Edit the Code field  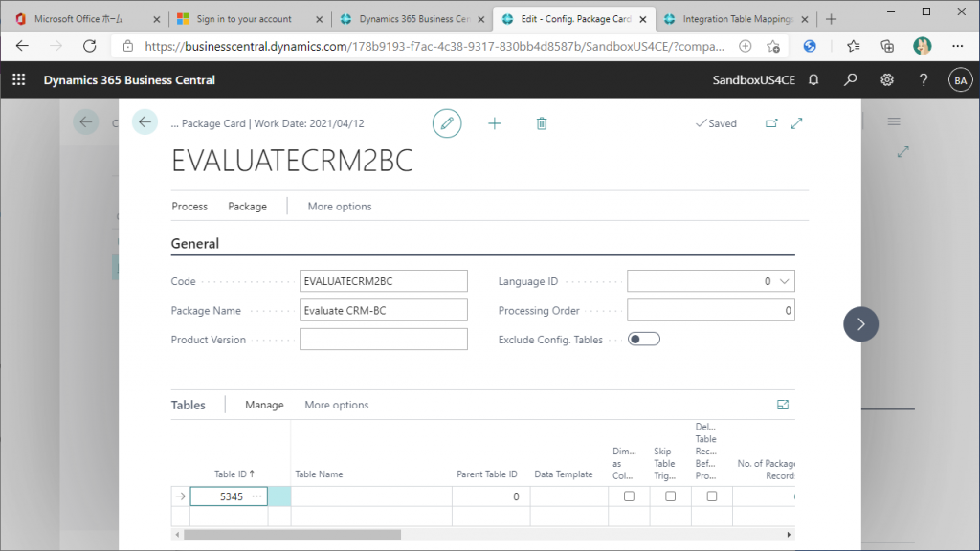(383, 281)
